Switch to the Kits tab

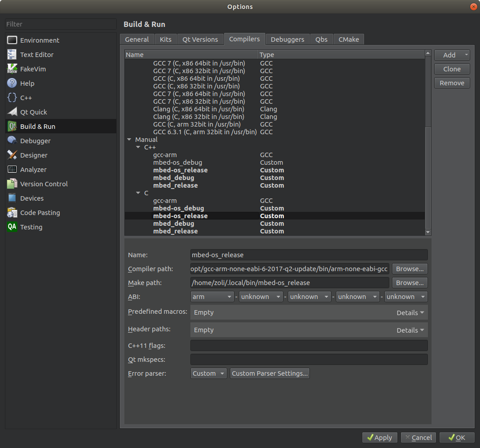[165, 39]
